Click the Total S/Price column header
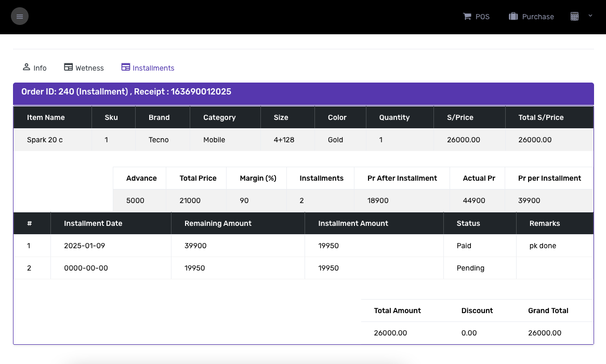 coord(549,117)
